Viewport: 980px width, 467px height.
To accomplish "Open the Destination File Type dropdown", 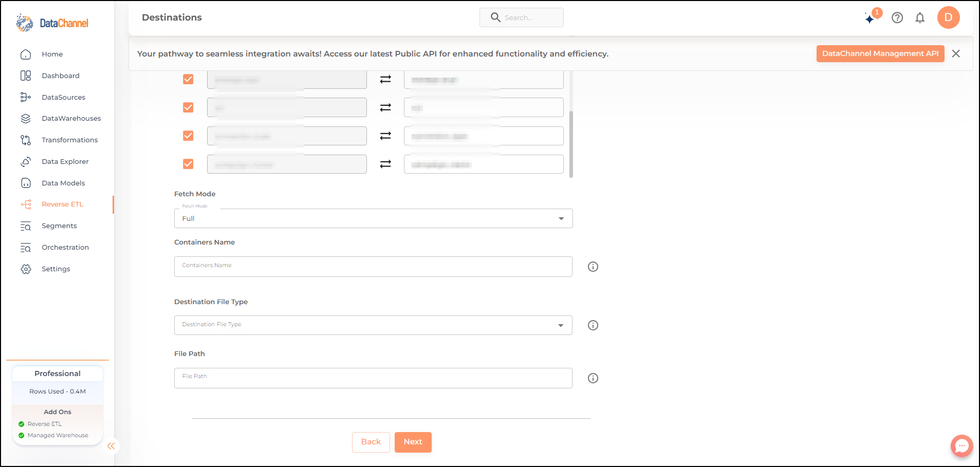I will 373,325.
